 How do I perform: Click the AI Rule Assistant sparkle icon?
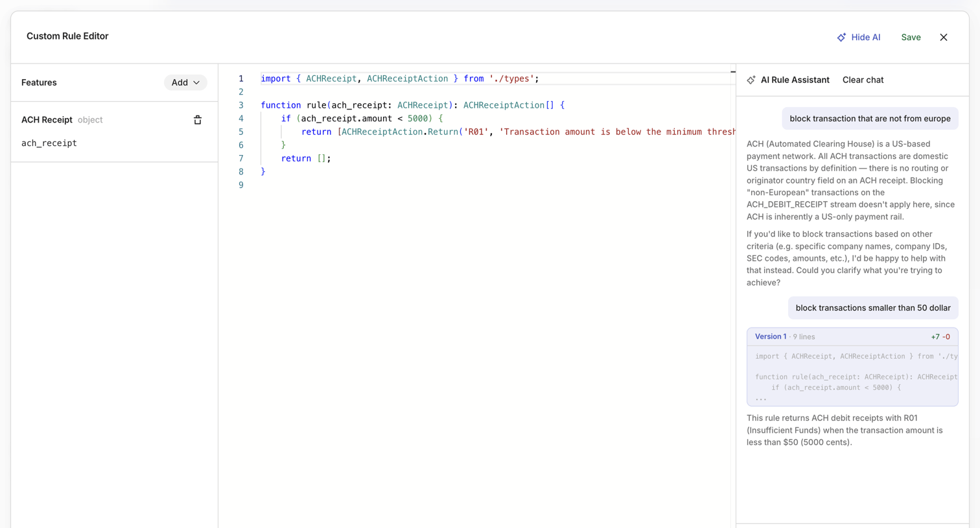click(751, 80)
